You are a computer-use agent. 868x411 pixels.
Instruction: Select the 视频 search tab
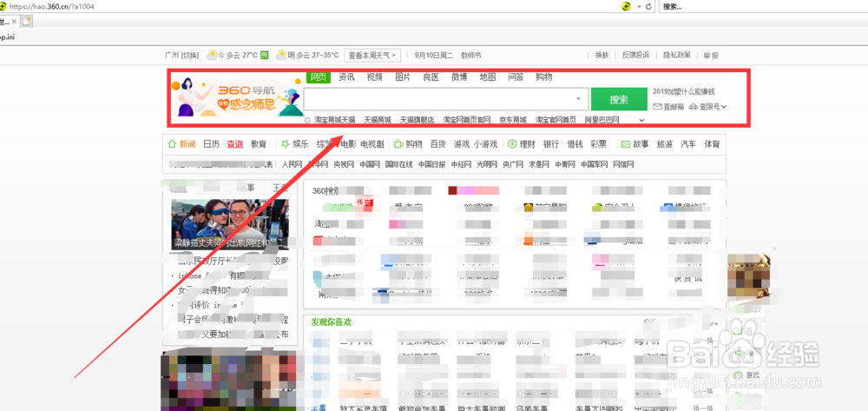pyautogui.click(x=375, y=77)
